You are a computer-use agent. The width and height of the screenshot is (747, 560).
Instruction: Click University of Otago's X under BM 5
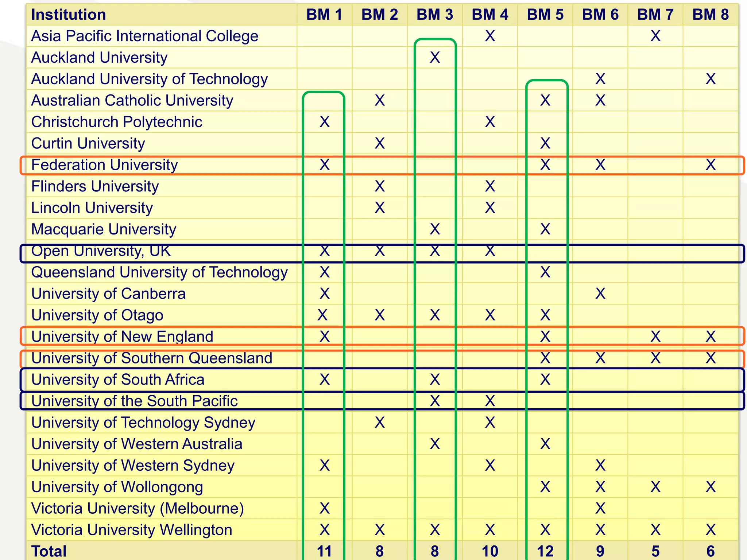[545, 315]
